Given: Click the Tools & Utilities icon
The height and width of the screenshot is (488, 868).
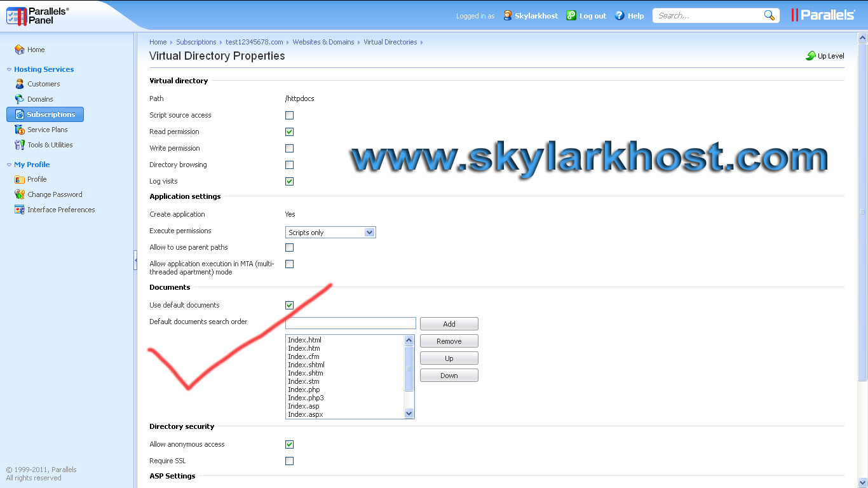Looking at the screenshot, I should tap(19, 145).
